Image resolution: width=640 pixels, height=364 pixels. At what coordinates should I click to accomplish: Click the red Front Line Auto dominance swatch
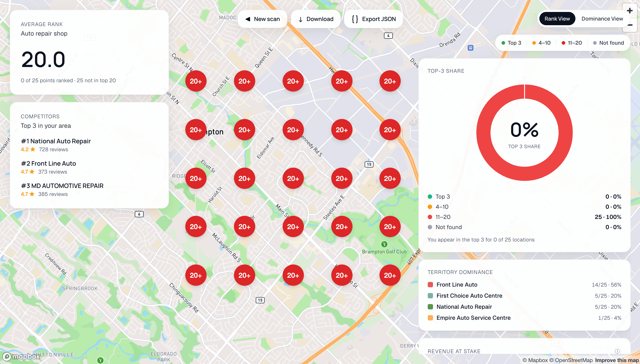click(x=430, y=285)
